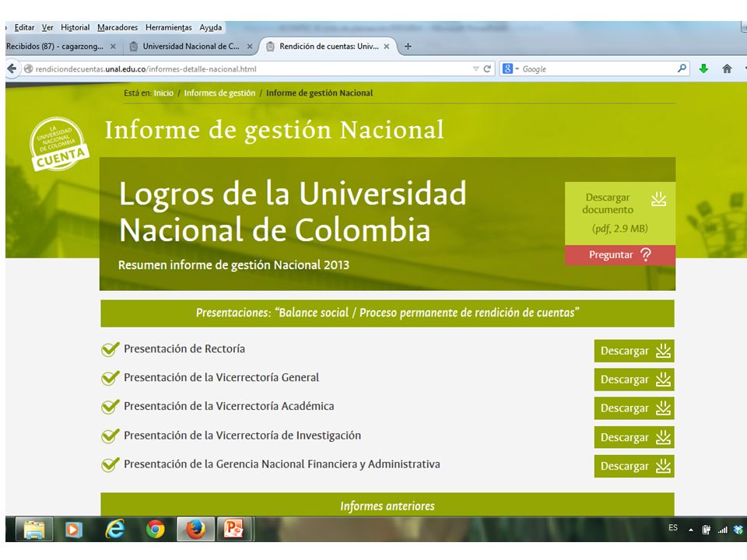Click the Presentación de la Vicerrectoría Académica text
747x560 pixels.
click(229, 406)
